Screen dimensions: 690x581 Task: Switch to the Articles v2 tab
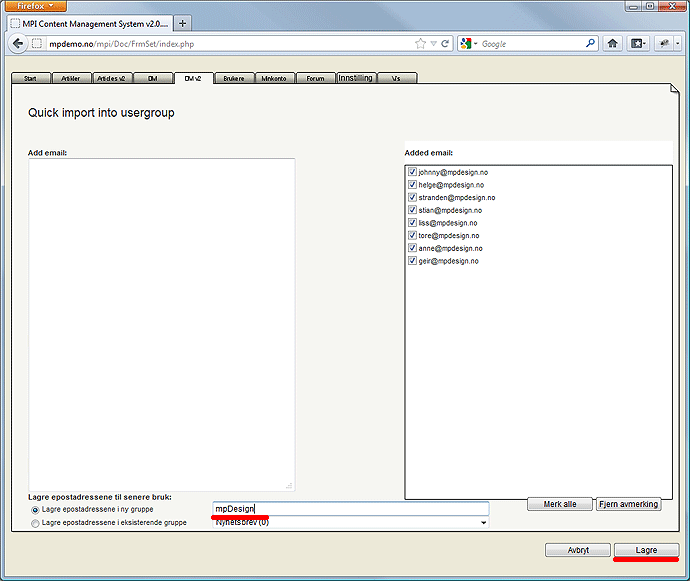[x=111, y=78]
